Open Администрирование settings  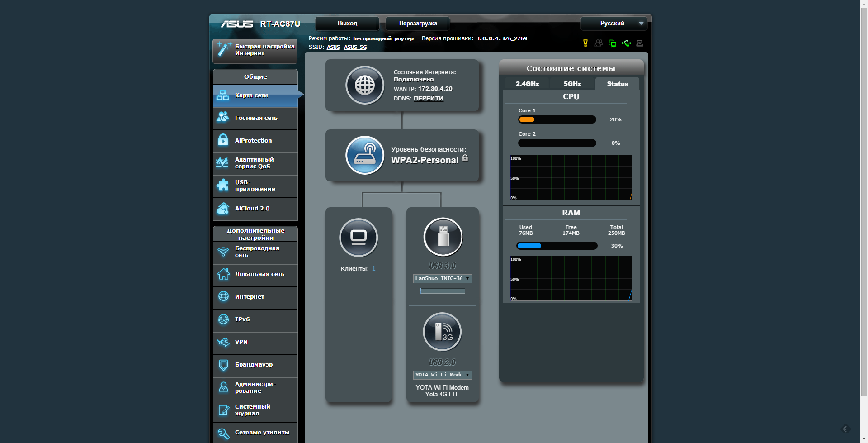[255, 388]
